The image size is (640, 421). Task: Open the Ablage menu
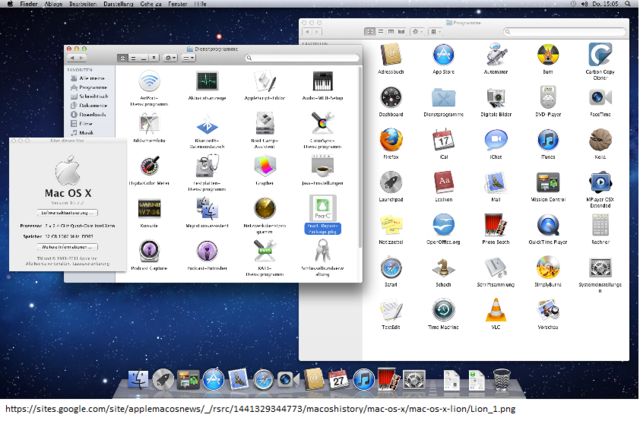point(53,4)
